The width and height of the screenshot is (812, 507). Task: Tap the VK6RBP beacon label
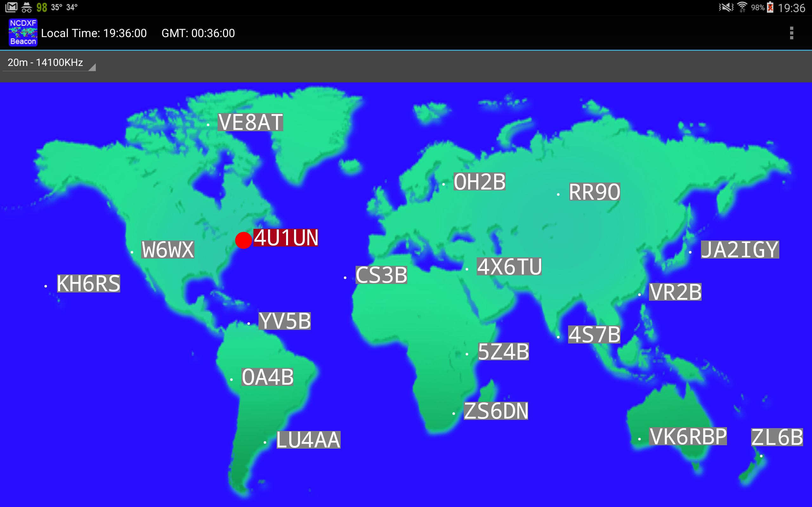(x=688, y=436)
